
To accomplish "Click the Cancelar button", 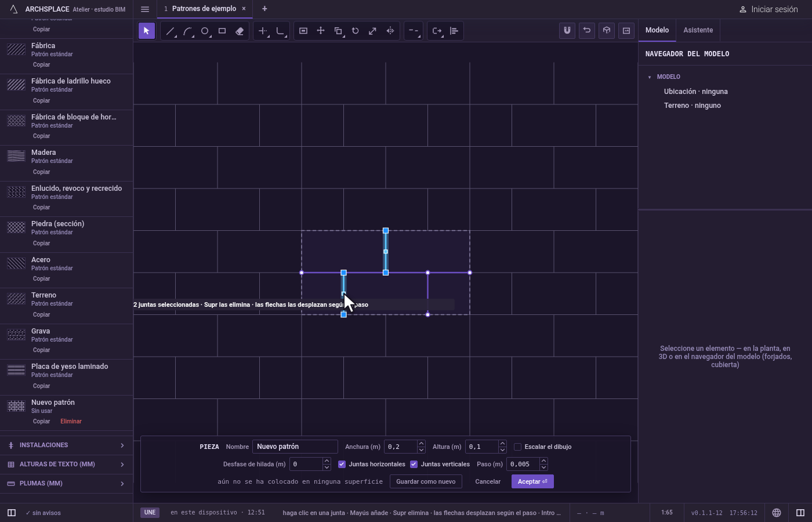I will point(488,481).
